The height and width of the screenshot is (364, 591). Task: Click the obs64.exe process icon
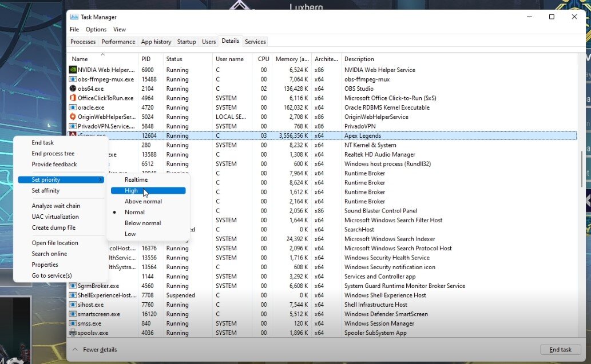tap(73, 89)
